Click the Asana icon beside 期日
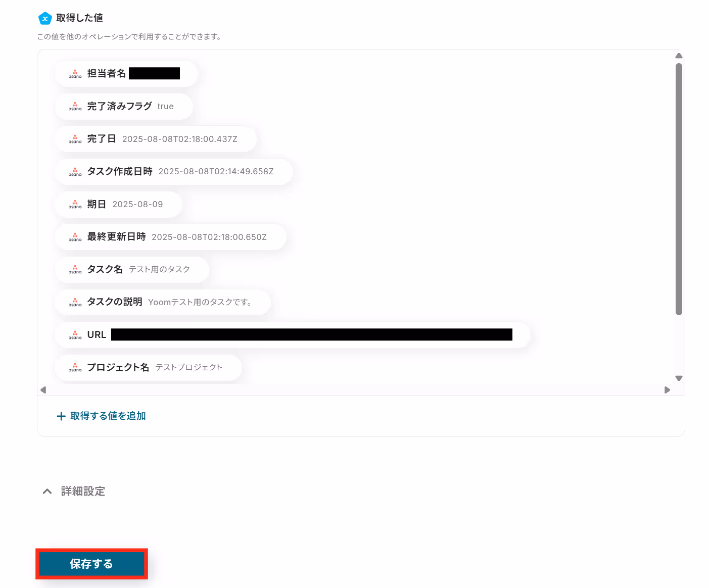Screen dimensions: 708x588 point(75,205)
